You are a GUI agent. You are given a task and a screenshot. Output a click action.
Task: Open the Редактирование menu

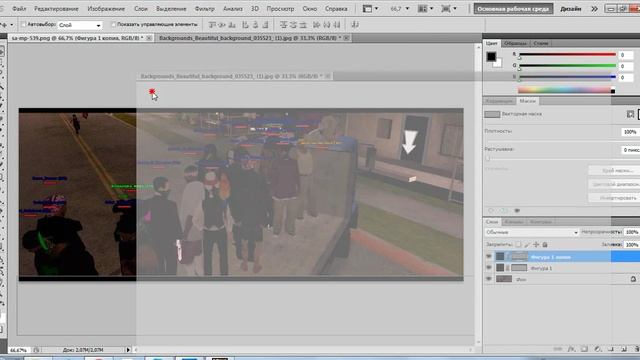click(56, 9)
